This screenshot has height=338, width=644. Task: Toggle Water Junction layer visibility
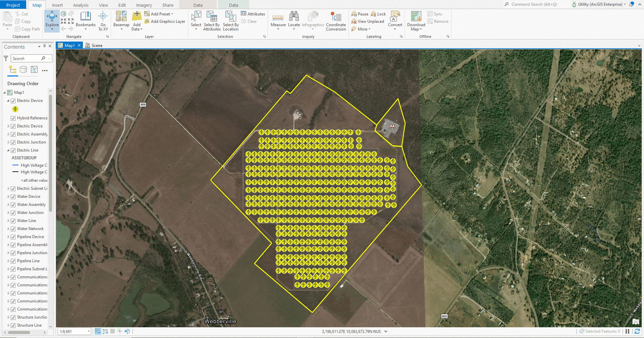click(x=13, y=213)
